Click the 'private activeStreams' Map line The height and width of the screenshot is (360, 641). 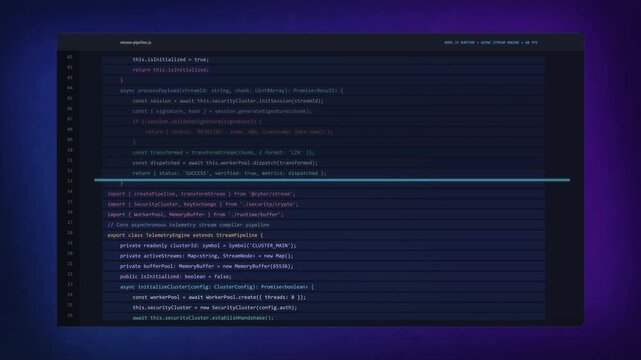(x=206, y=256)
